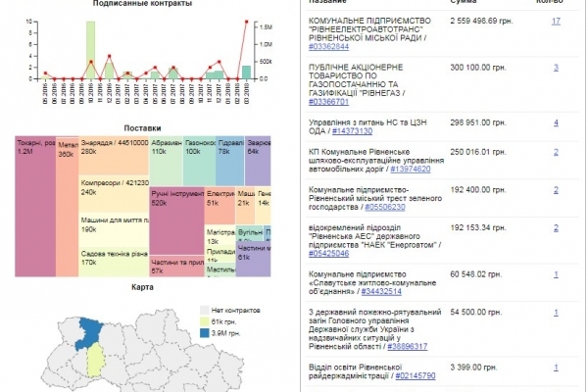Click the blue 3.9M region on map

click(x=95, y=333)
